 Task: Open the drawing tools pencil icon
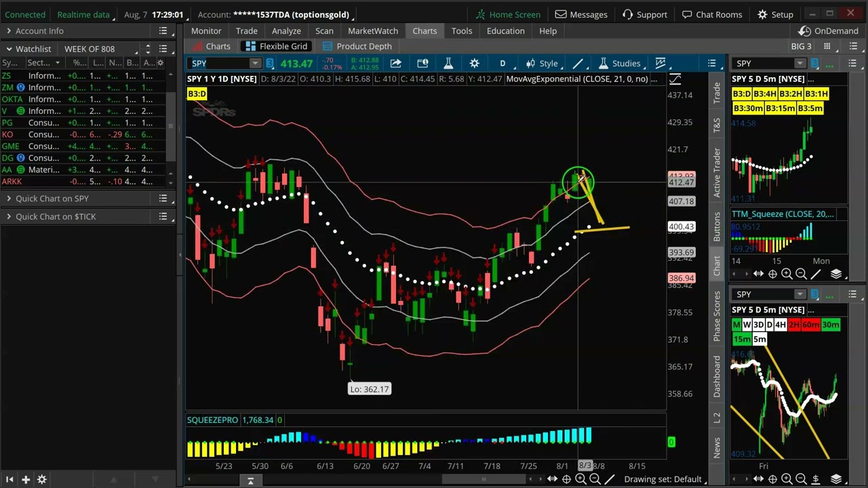click(x=578, y=63)
